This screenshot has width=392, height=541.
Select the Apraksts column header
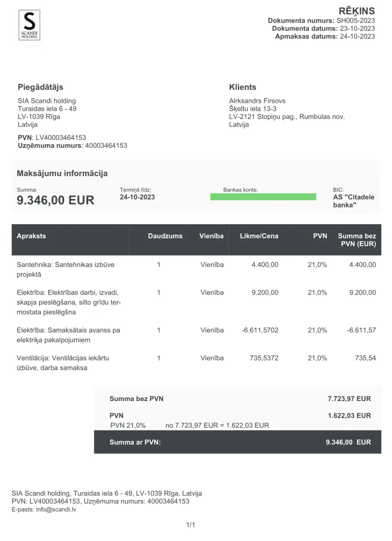point(31,236)
